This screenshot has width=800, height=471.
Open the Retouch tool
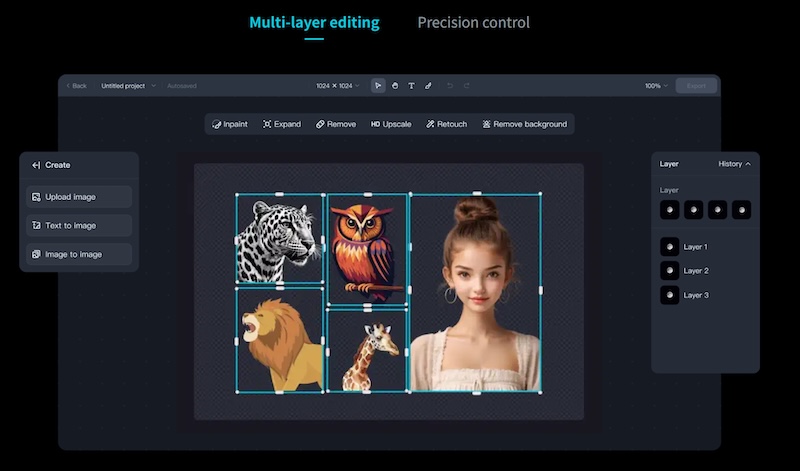pos(446,124)
